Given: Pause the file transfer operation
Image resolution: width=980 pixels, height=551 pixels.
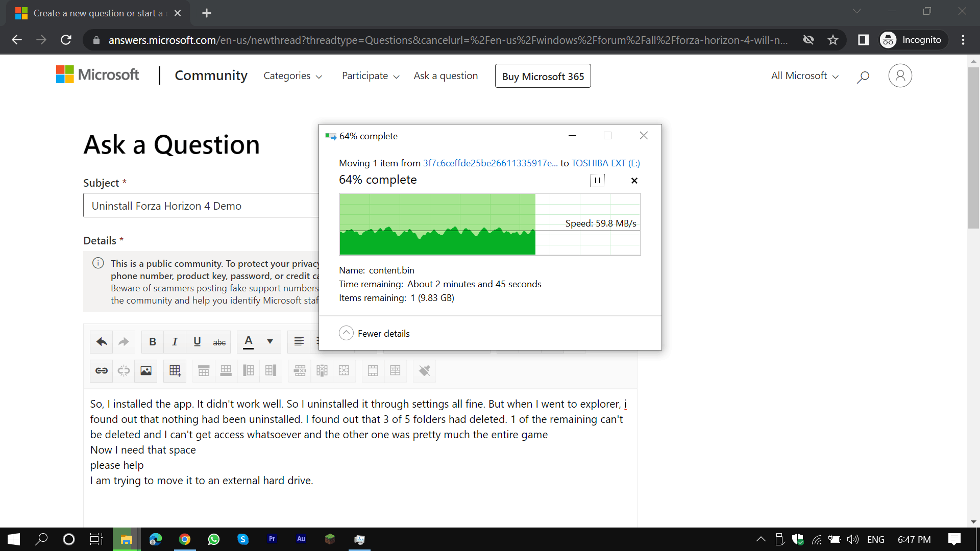Looking at the screenshot, I should (x=597, y=180).
